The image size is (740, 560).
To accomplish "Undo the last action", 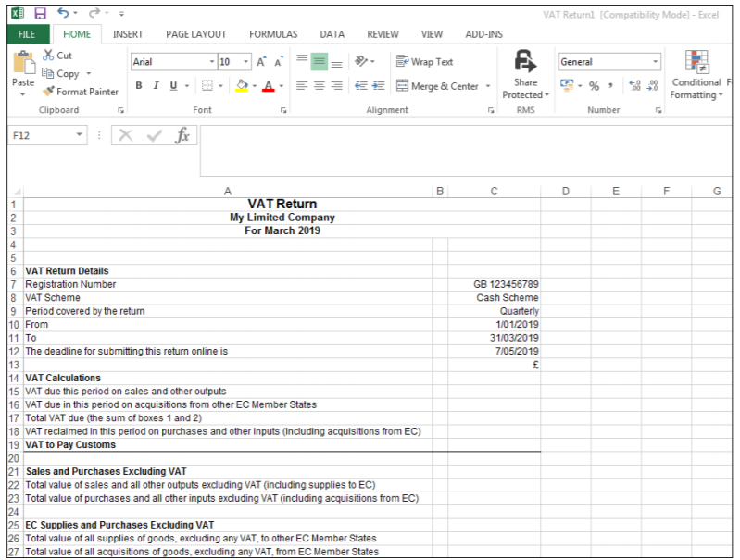I will (63, 13).
